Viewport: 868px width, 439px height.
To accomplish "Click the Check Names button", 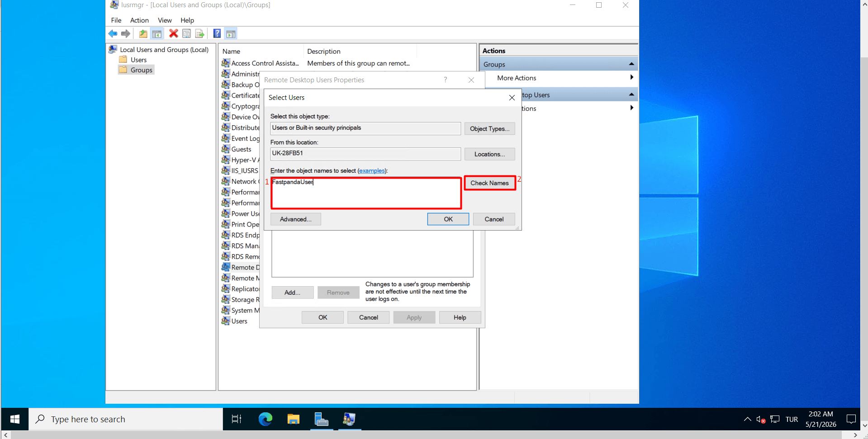I will pos(489,183).
